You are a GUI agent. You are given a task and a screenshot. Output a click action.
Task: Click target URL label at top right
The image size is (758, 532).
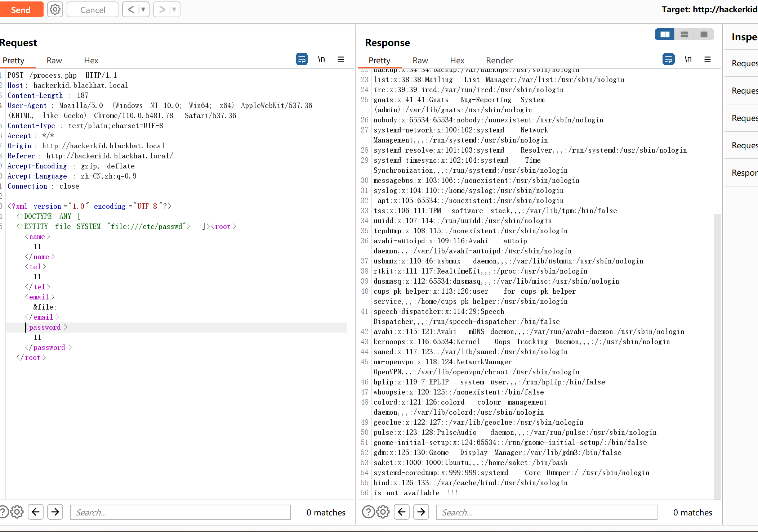click(x=709, y=9)
